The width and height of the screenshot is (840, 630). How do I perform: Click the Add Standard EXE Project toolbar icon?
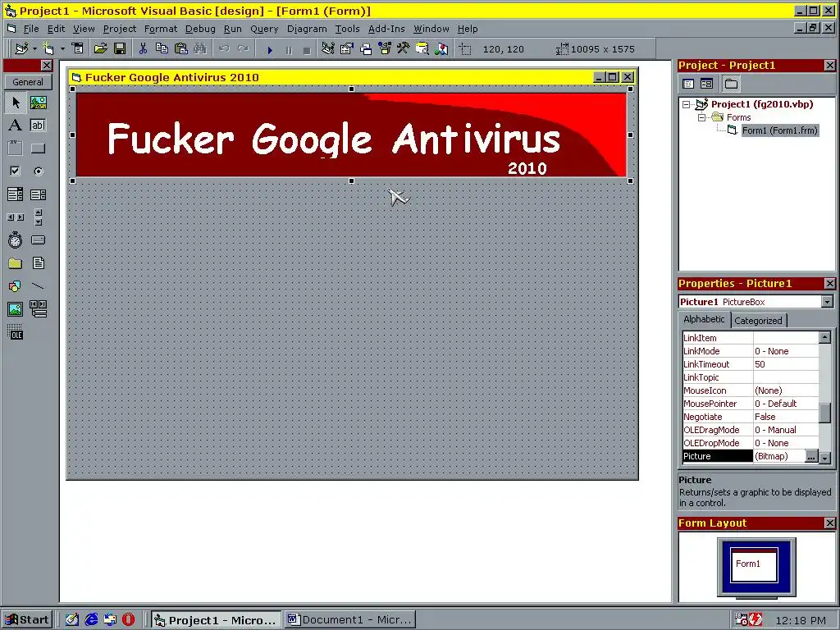21,48
